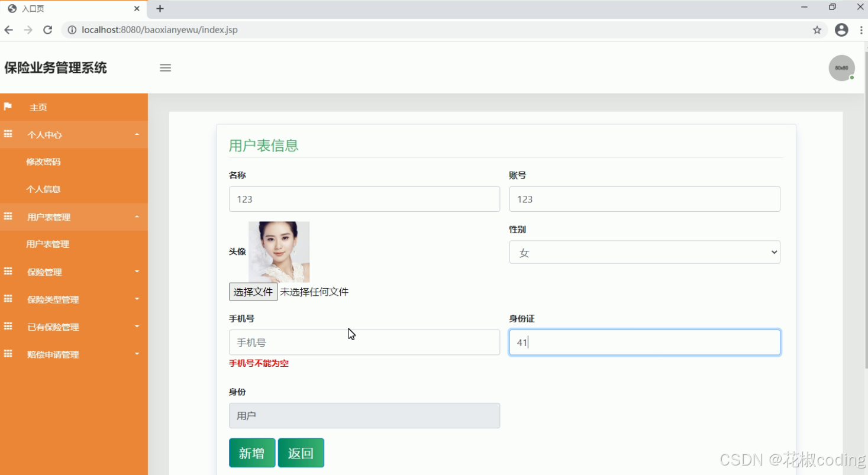Click the grid icon beside 保险类型管理
Image resolution: width=868 pixels, height=475 pixels.
[8, 299]
